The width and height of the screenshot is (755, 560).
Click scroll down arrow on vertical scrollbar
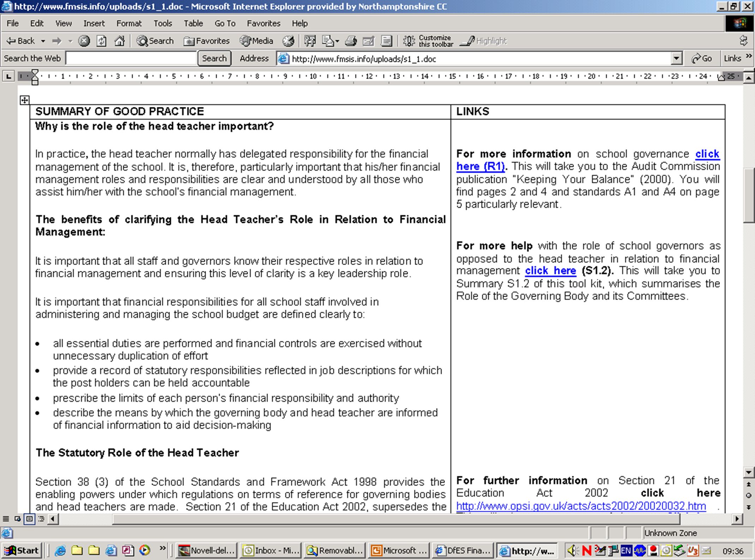749,472
